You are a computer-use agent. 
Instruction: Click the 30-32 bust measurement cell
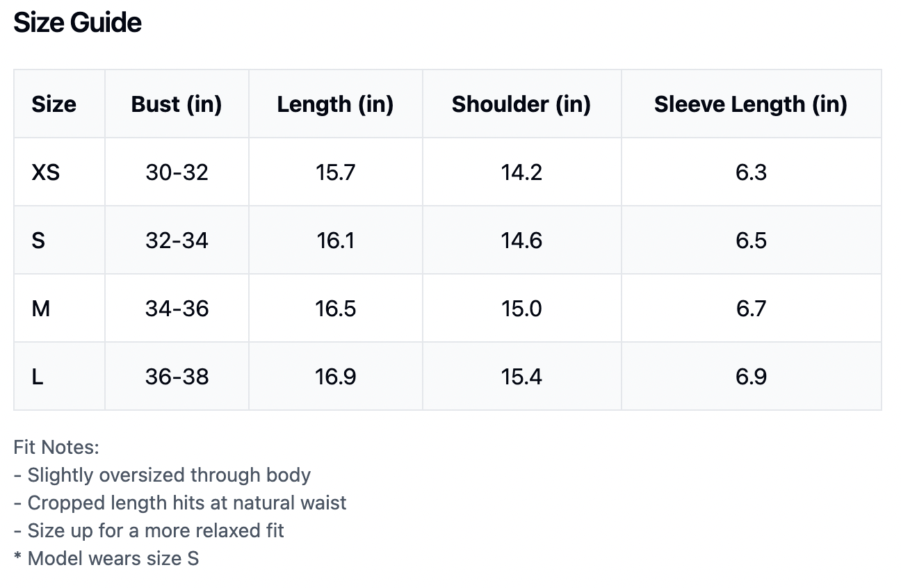pyautogui.click(x=177, y=172)
